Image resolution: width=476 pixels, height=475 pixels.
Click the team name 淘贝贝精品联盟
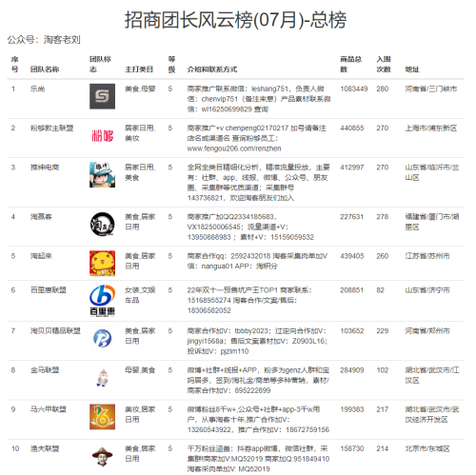55,330
